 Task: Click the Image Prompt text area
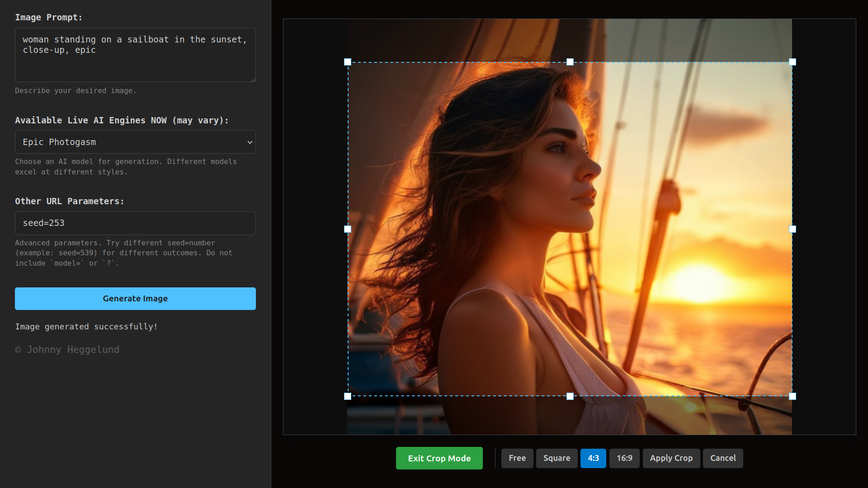tap(135, 55)
